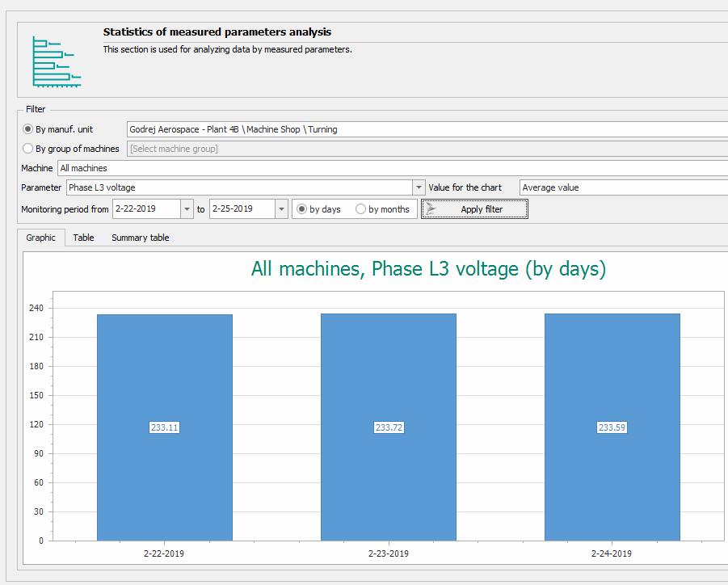Screen dimensions: 728x585
Task: Open the Value for the chart combo
Action: [624, 187]
